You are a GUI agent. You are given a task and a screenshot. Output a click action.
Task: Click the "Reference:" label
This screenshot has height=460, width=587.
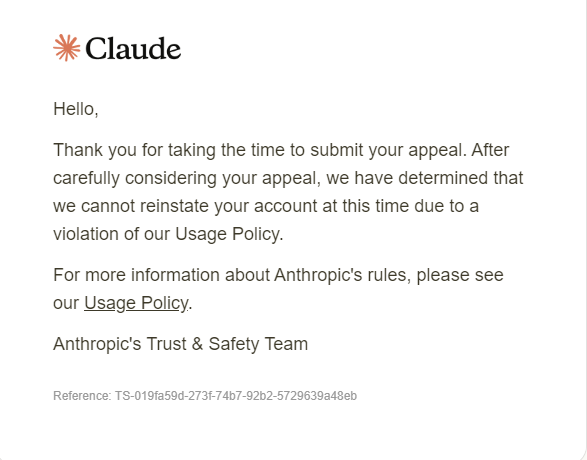click(x=82, y=396)
